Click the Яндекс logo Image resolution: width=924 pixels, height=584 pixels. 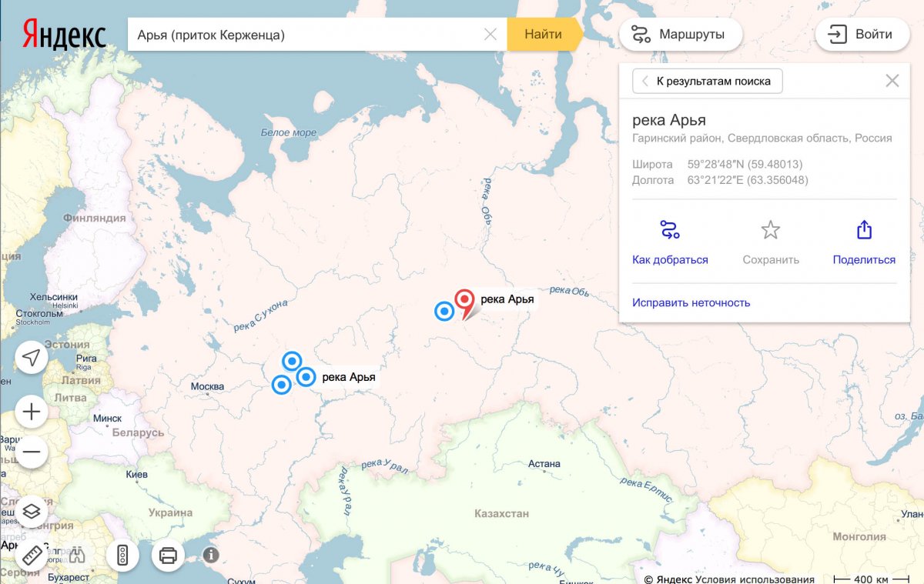(64, 35)
